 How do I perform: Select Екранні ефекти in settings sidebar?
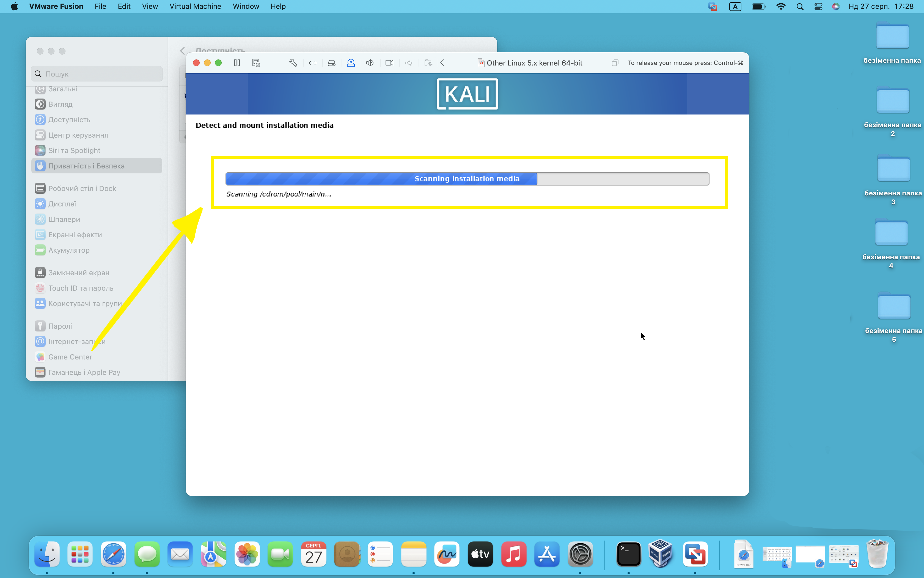coord(97,235)
